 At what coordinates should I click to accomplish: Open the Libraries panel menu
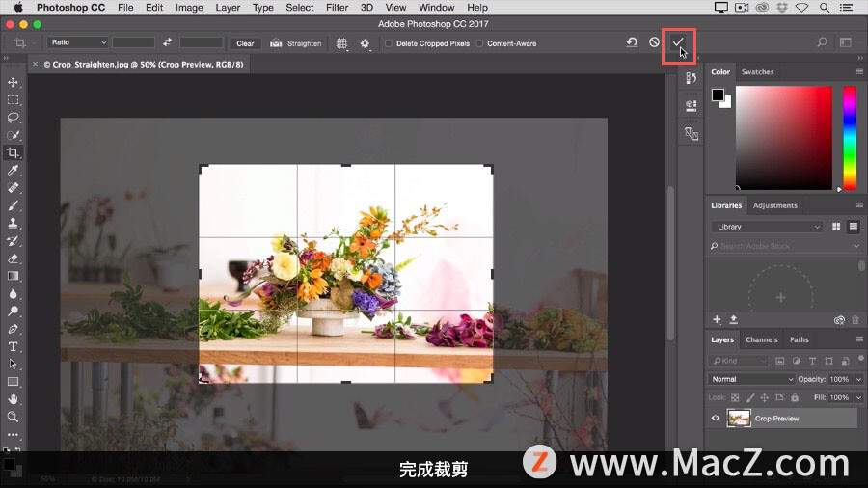click(x=859, y=205)
